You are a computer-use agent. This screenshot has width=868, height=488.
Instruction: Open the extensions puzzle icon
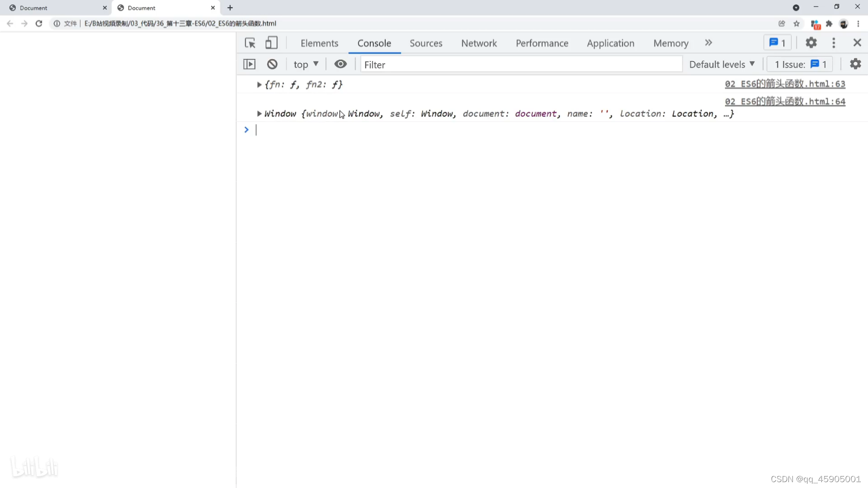829,23
